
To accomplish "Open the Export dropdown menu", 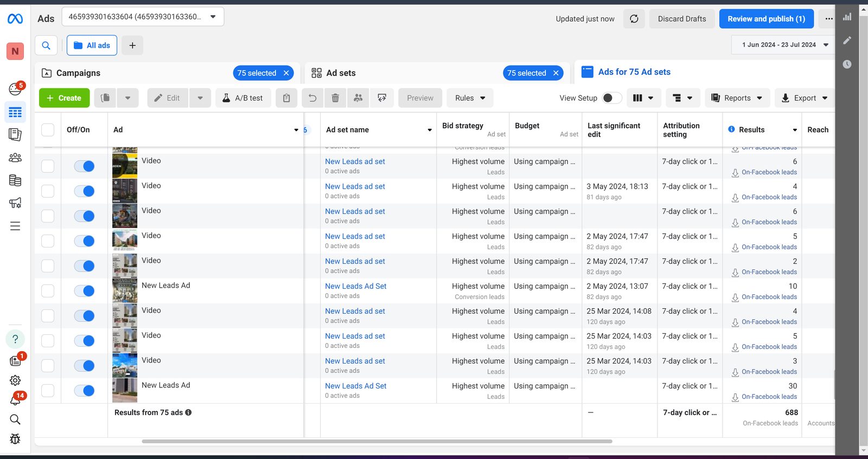I will point(805,98).
